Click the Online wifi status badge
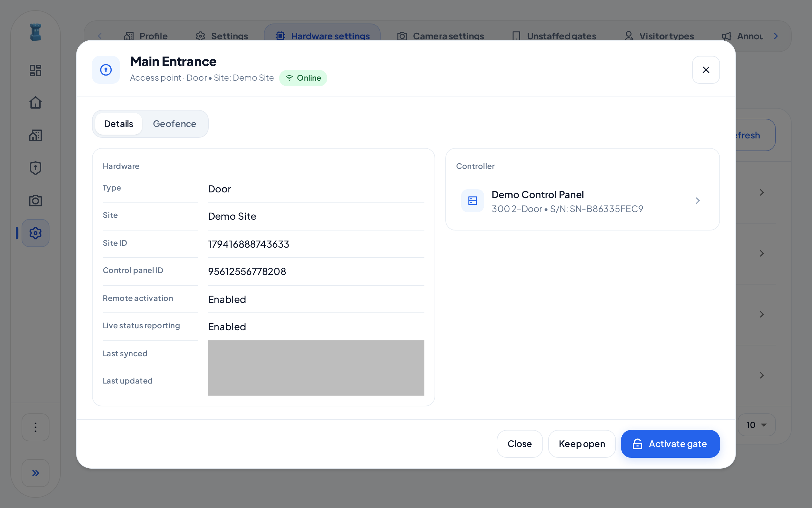 303,78
